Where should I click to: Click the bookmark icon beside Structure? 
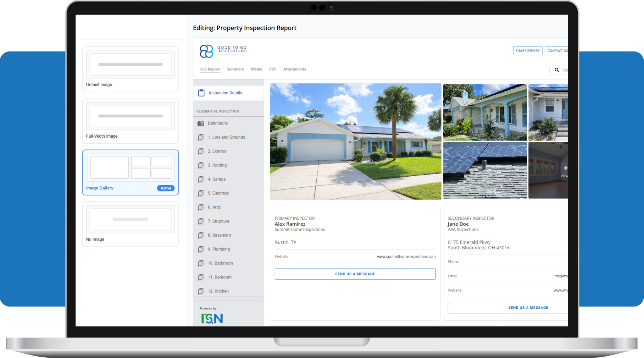coord(201,221)
